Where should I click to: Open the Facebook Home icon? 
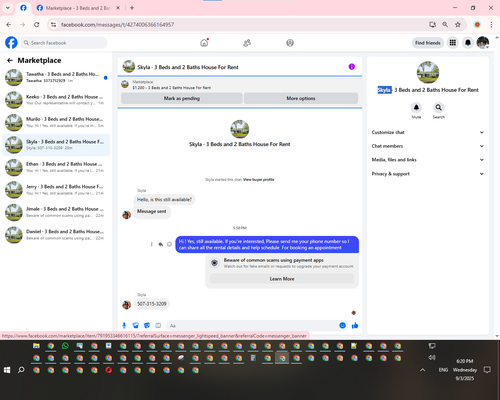pos(204,43)
